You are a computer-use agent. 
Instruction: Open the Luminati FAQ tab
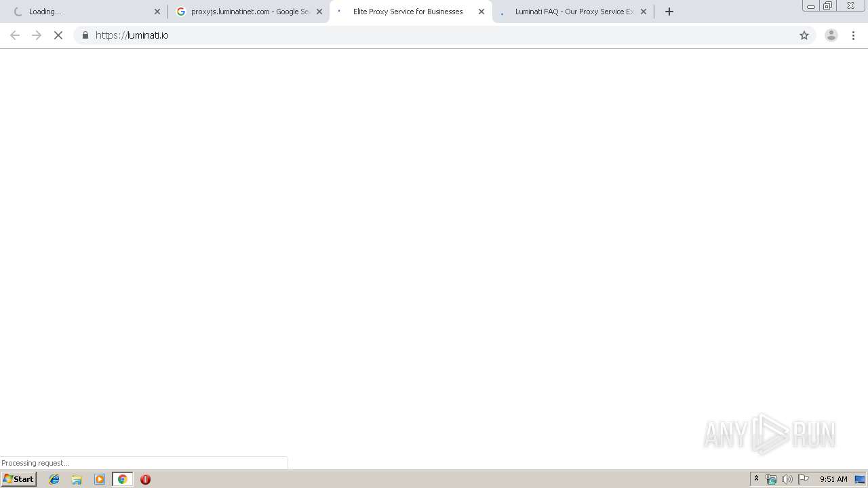(x=573, y=12)
